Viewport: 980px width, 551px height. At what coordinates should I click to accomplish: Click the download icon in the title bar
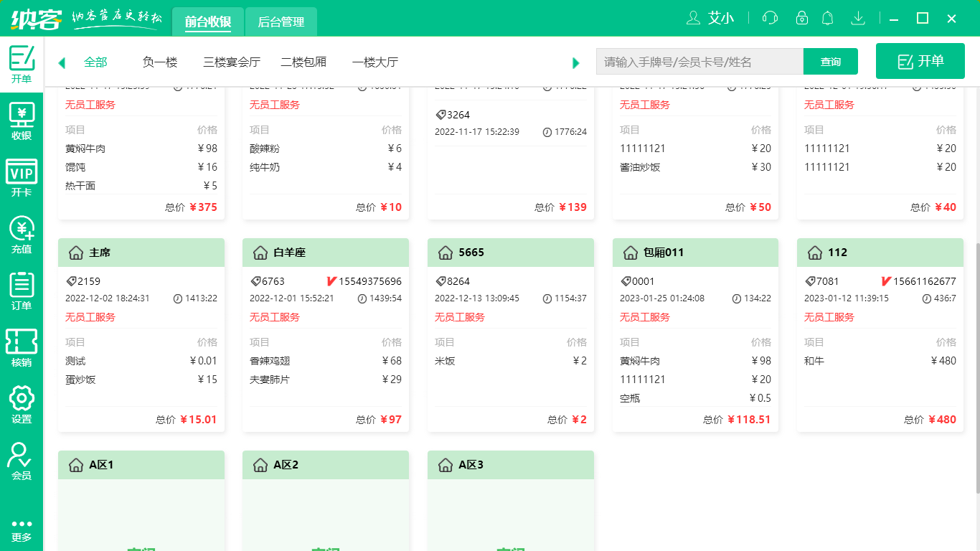pyautogui.click(x=858, y=18)
